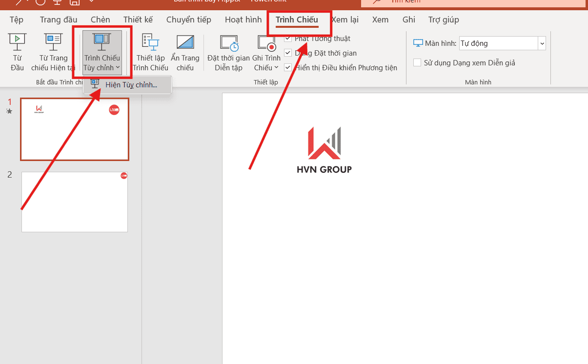
Task: Open the Hoạt hình tab
Action: pos(243,20)
